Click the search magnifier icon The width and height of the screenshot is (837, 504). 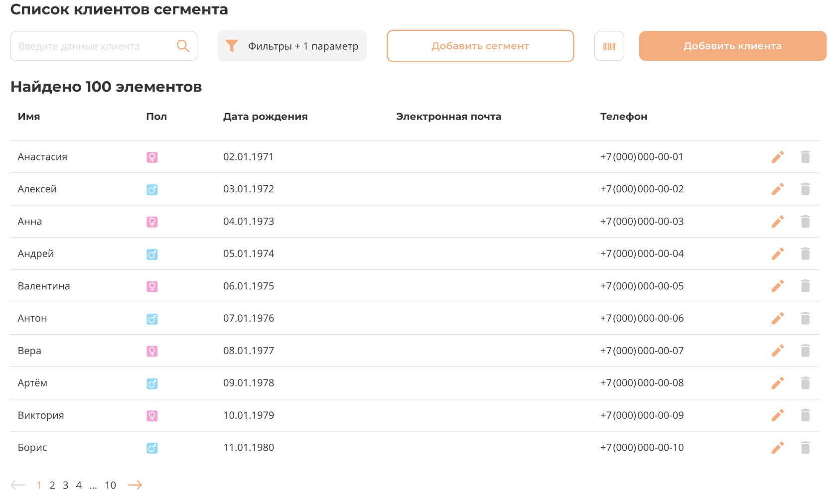(x=183, y=46)
